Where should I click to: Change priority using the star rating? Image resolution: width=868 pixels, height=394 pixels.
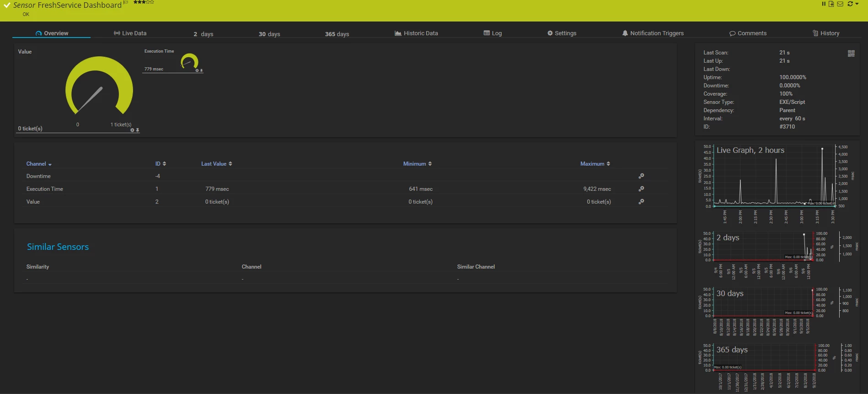(144, 2)
